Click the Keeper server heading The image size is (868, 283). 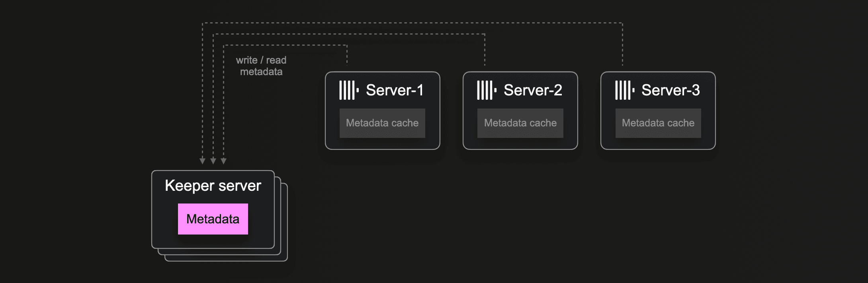click(213, 186)
